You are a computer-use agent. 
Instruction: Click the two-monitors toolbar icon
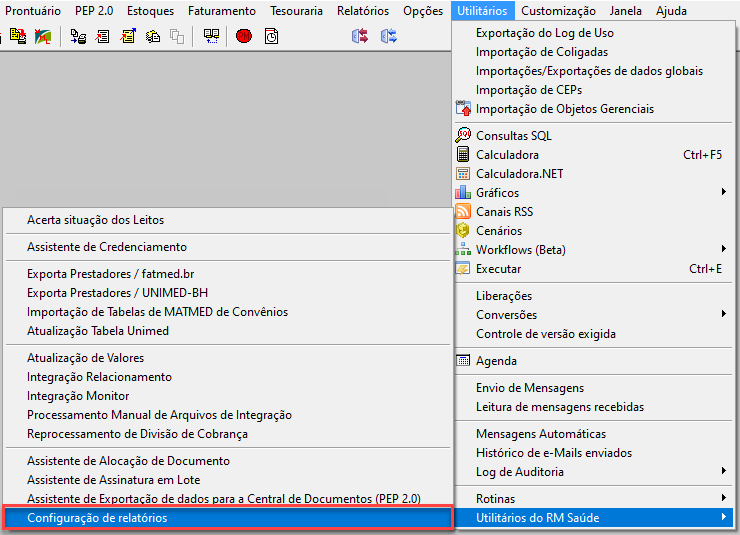pyautogui.click(x=211, y=36)
